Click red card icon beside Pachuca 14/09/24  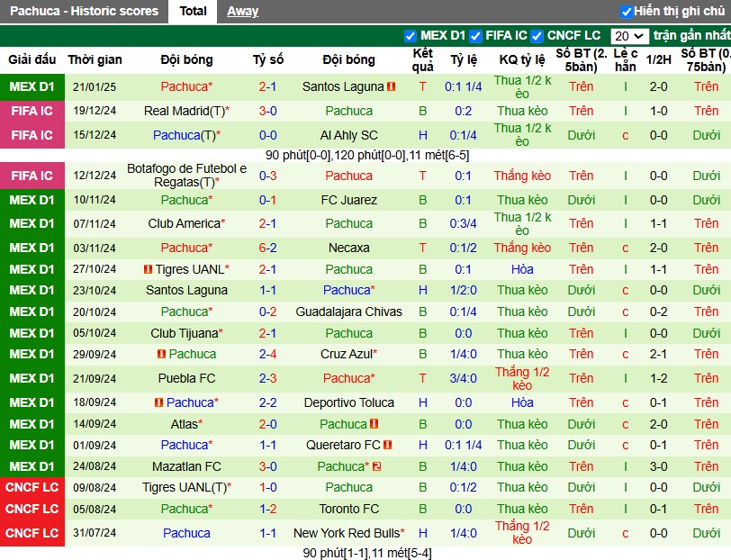[374, 424]
